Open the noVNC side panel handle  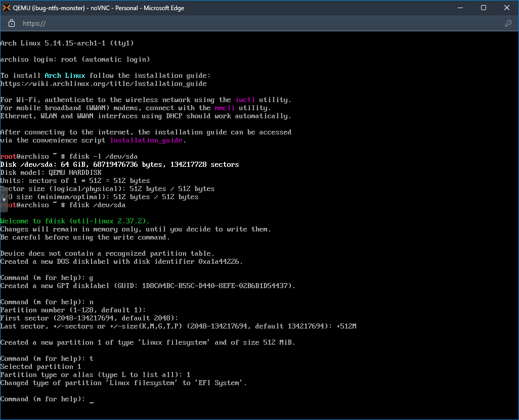point(4,200)
